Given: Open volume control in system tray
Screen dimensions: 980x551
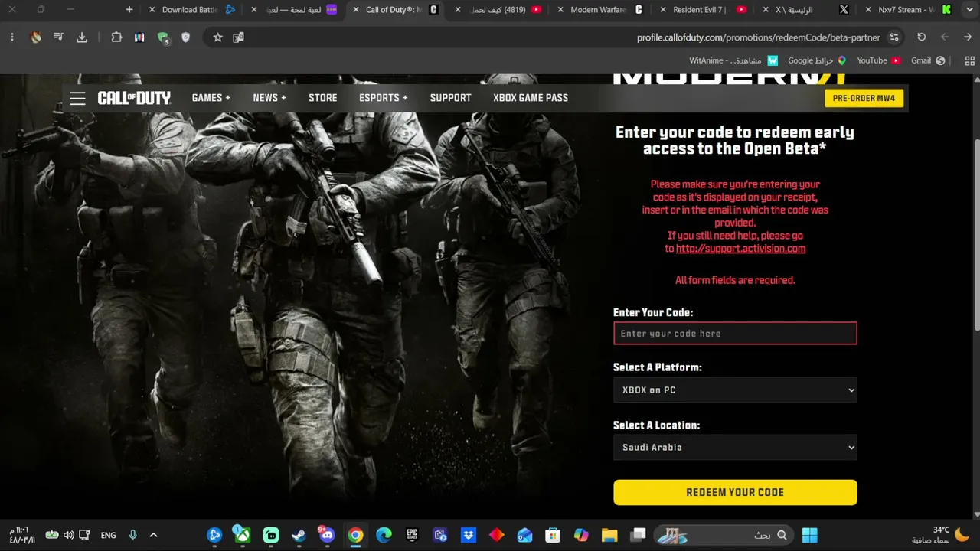Looking at the screenshot, I should pyautogui.click(x=69, y=535).
